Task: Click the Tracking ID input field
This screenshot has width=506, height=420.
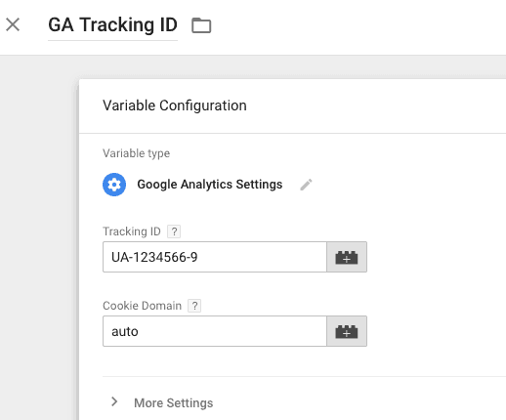Action: (215, 257)
